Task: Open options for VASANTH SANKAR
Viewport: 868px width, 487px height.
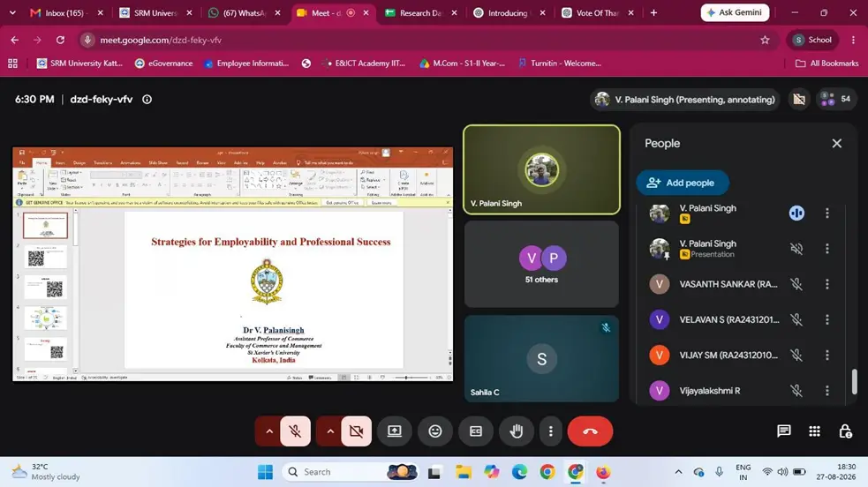Action: coord(827,284)
